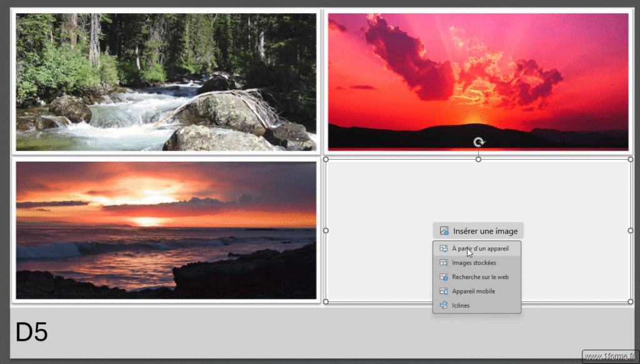Select "Images stockées" in the insert menu
640x364 pixels.
tap(473, 262)
